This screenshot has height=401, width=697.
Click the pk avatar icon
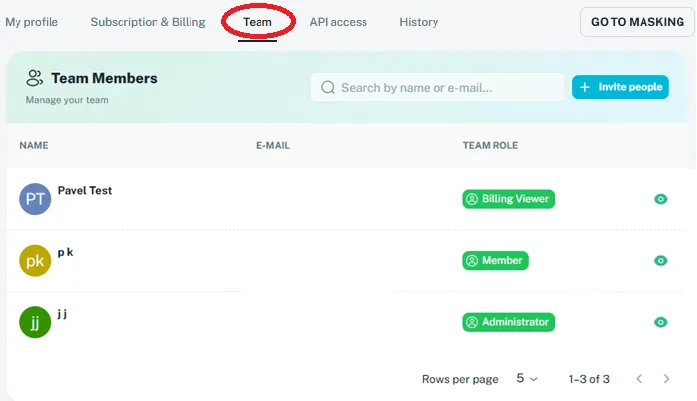(x=35, y=261)
